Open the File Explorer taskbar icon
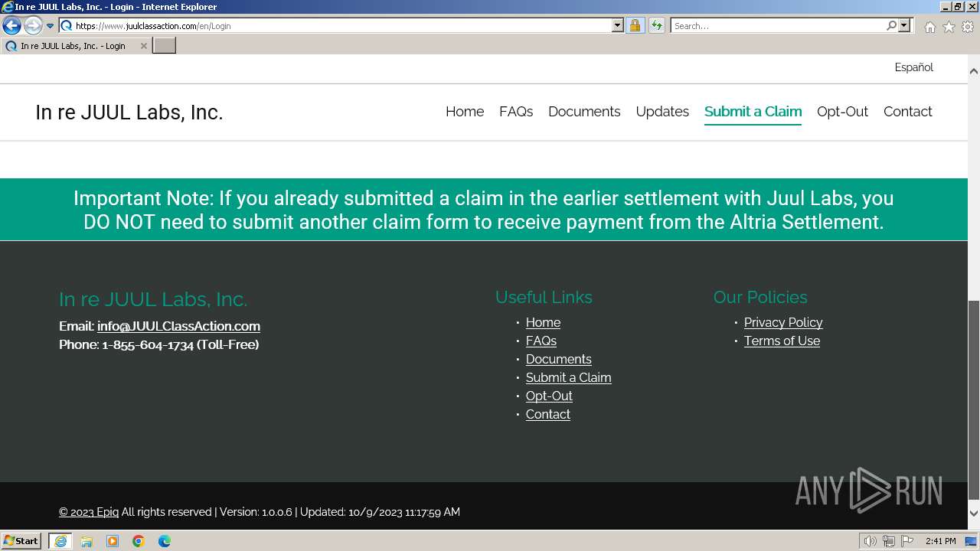This screenshot has width=980, height=551. coord(87,541)
